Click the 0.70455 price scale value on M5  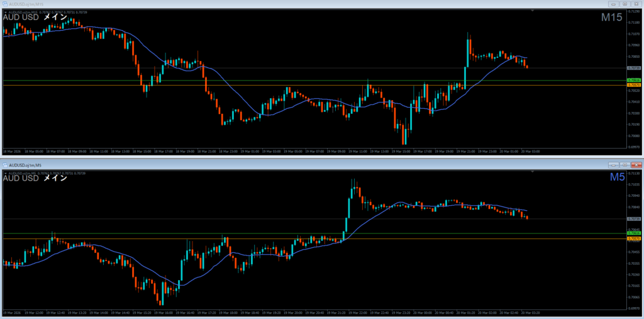point(634,252)
